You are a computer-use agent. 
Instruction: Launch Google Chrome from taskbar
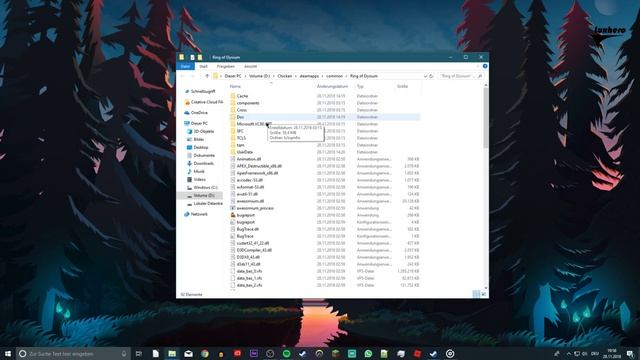pyautogui.click(x=204, y=353)
